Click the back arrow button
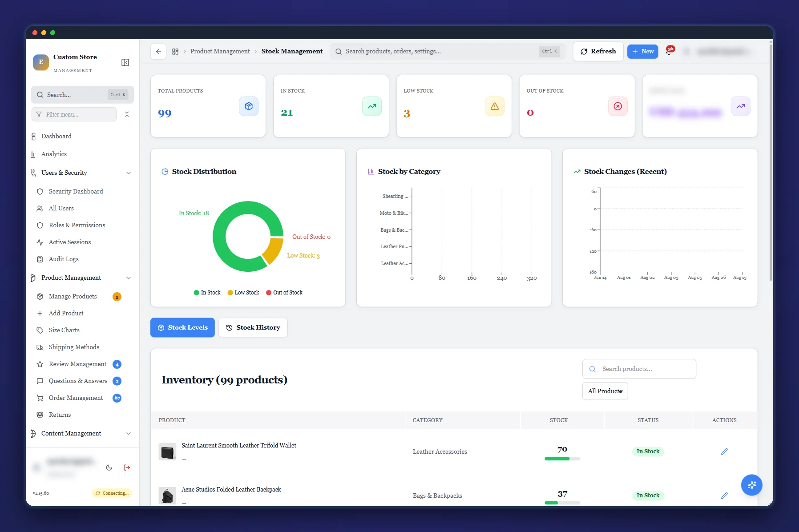This screenshot has height=532, width=799. tap(158, 52)
